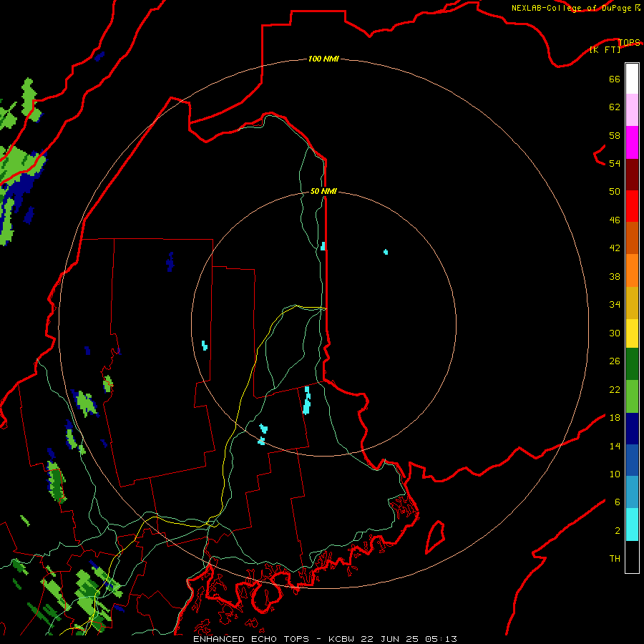The image size is (644, 644).
Task: Click the tall cyan echo south of radar center
Action: tap(307, 400)
